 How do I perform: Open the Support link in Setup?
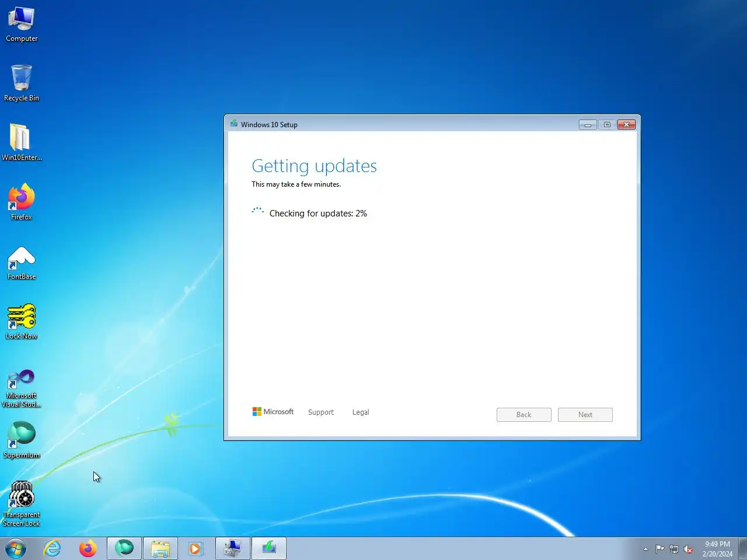click(321, 412)
